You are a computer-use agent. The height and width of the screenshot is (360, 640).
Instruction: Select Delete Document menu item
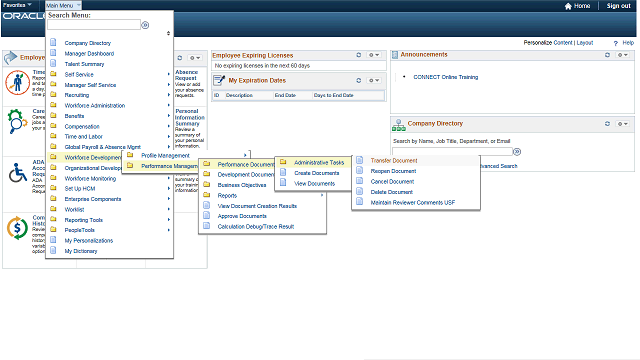(x=391, y=192)
